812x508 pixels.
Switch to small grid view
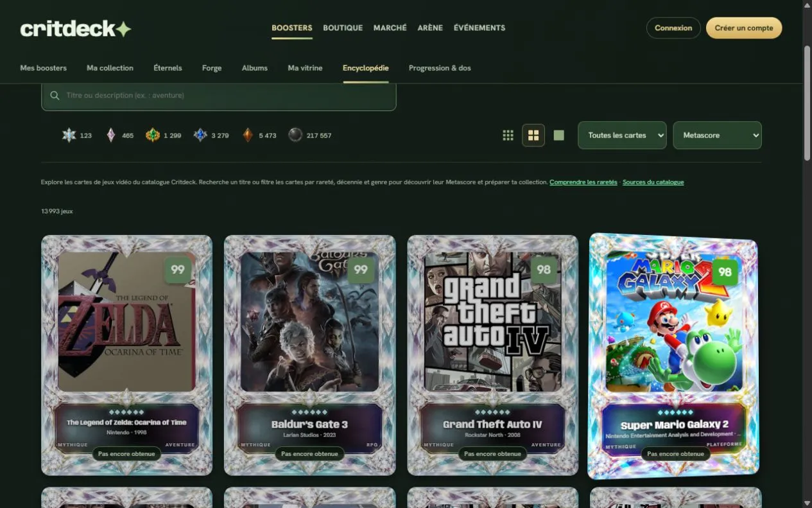pos(508,136)
